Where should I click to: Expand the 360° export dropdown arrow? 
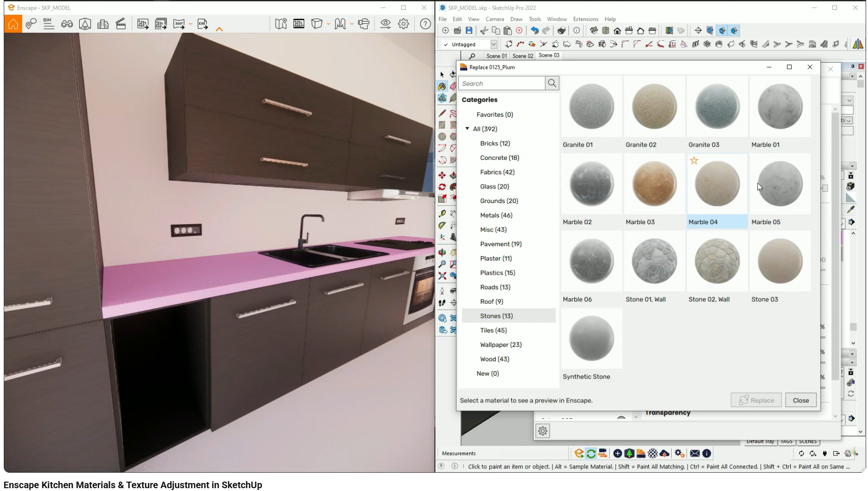[x=191, y=23]
